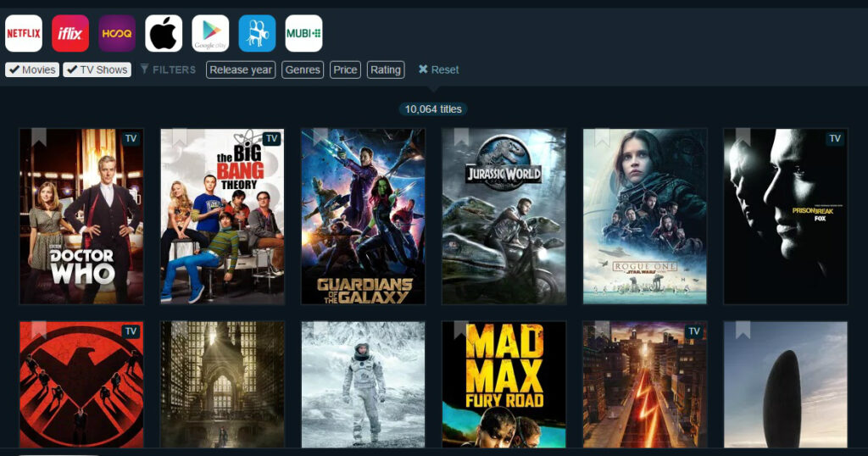Click the TV badge on S.H.I.E.L.D. poster
The height and width of the screenshot is (456, 868).
[131, 331]
